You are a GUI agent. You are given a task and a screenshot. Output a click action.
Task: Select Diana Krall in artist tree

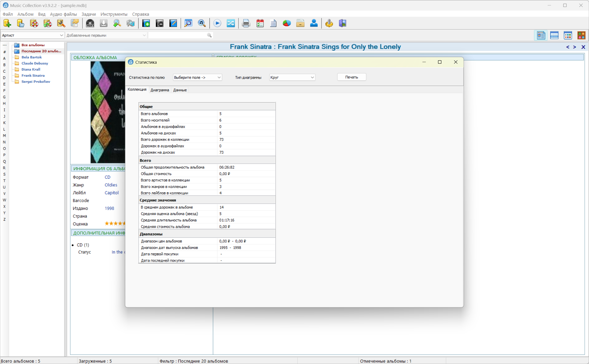click(31, 69)
